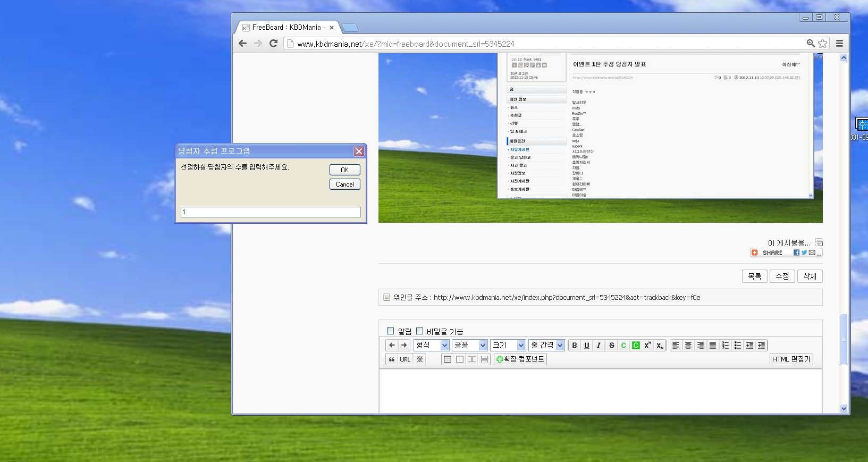Enable the 알림 checkbox
Screen dimensions: 868x462
[x=391, y=331]
